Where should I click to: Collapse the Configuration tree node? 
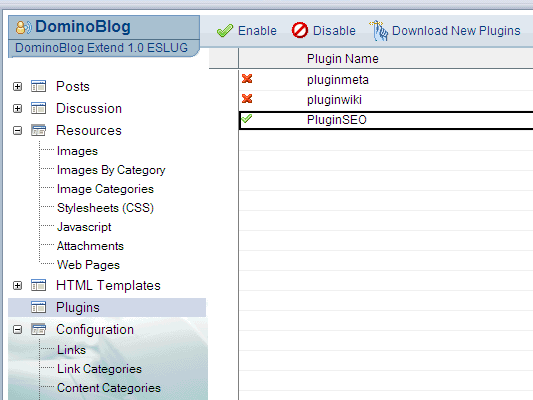(x=17, y=330)
